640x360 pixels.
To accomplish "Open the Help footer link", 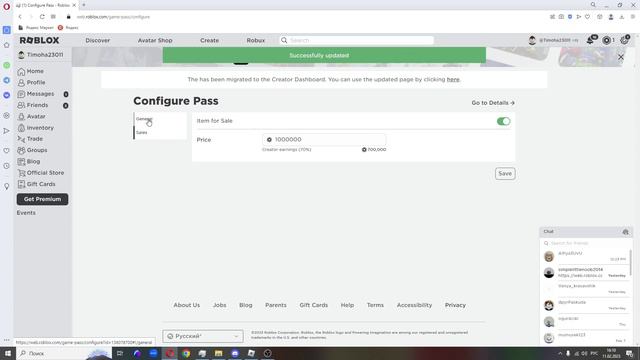I will tap(347, 305).
